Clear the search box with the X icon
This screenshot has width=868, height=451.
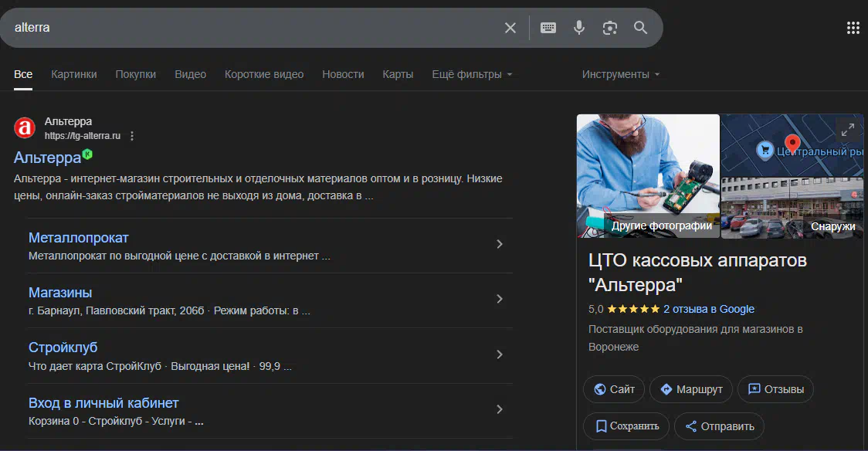[x=510, y=28]
